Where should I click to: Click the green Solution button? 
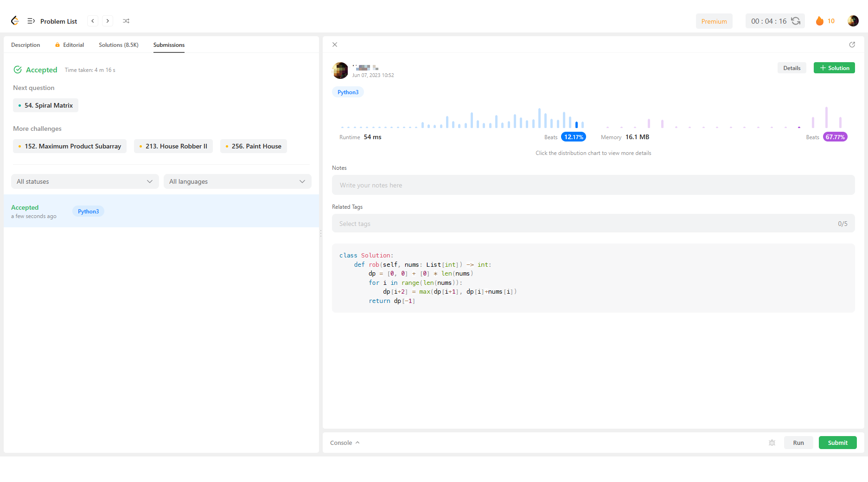tap(834, 68)
